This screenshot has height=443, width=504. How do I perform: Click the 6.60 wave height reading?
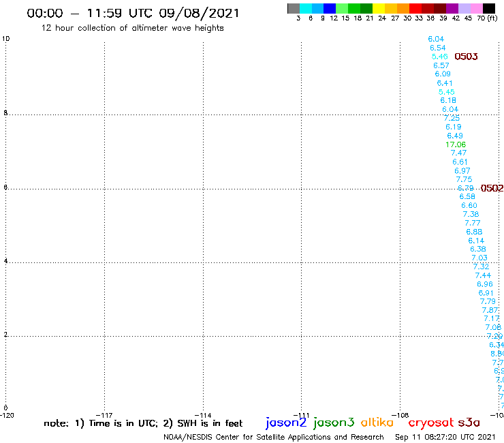469,206
